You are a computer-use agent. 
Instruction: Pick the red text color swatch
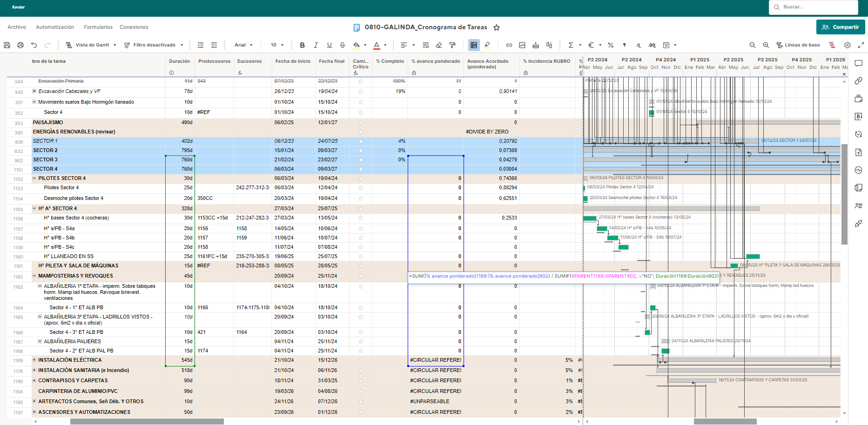click(x=377, y=45)
